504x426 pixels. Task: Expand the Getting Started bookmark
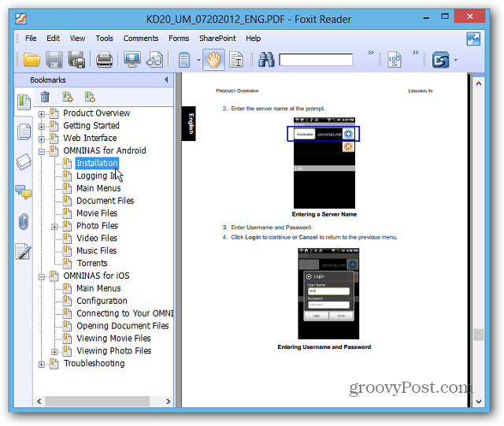pos(42,126)
